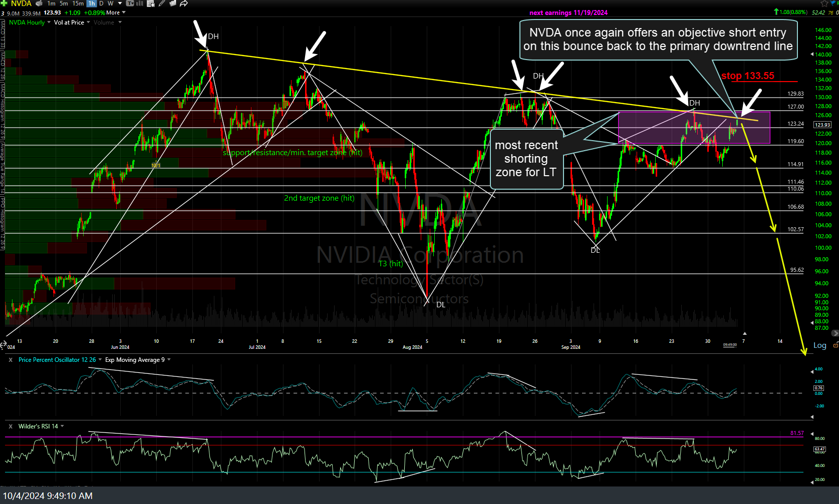Click the +1.09 price change value

coord(72,13)
